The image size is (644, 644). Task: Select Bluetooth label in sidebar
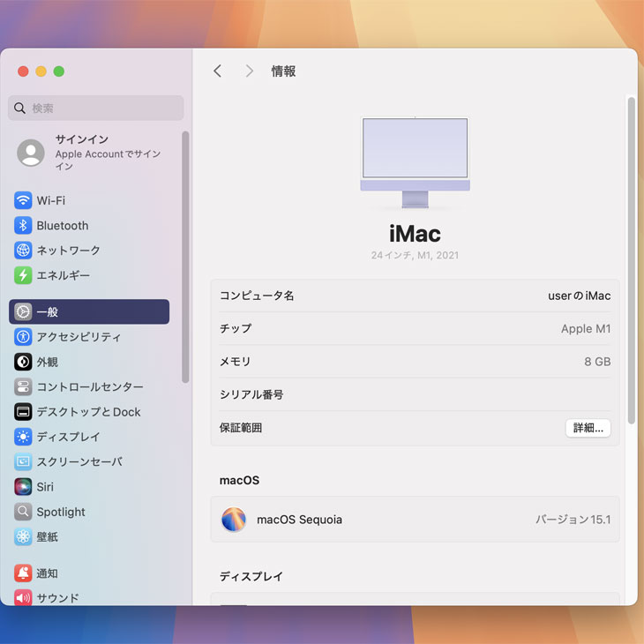click(63, 226)
